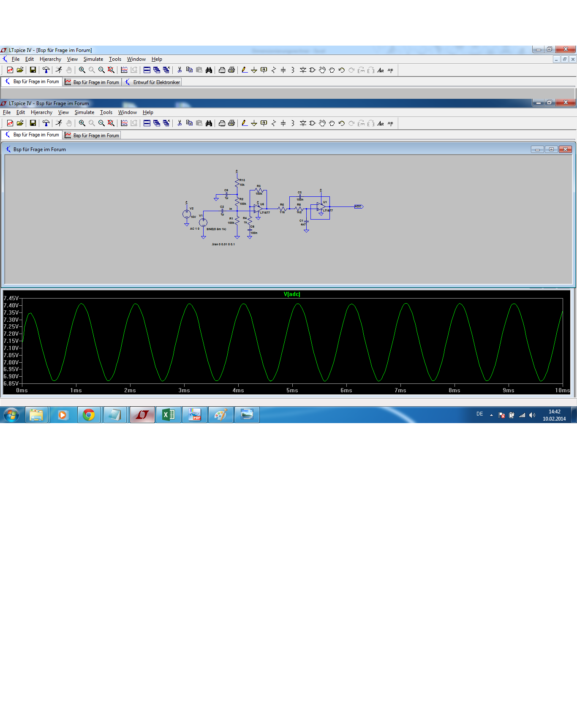Click the Save floppy disk icon in the lower toolbar
The height and width of the screenshot is (728, 577).
(33, 123)
